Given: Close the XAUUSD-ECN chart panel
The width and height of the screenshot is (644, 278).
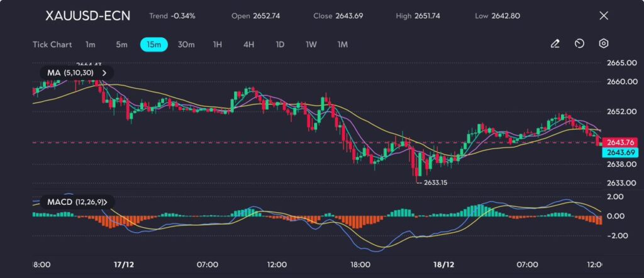Looking at the screenshot, I should pyautogui.click(x=604, y=16).
